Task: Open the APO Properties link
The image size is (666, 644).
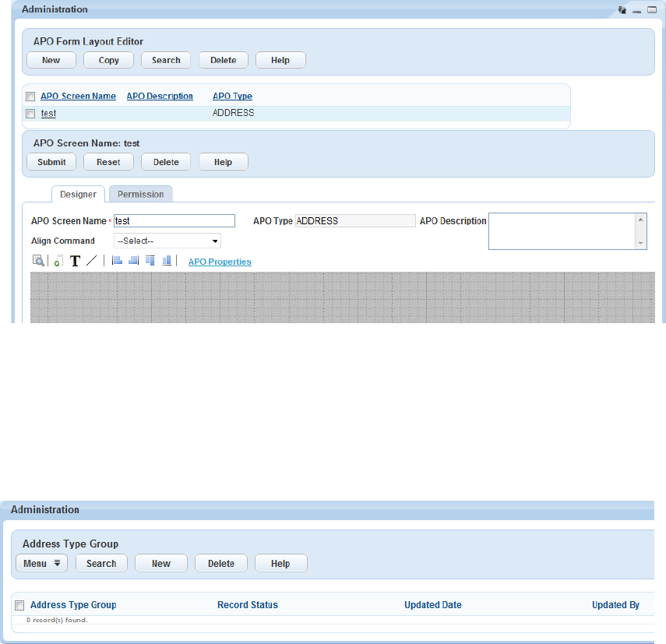Action: coord(220,262)
